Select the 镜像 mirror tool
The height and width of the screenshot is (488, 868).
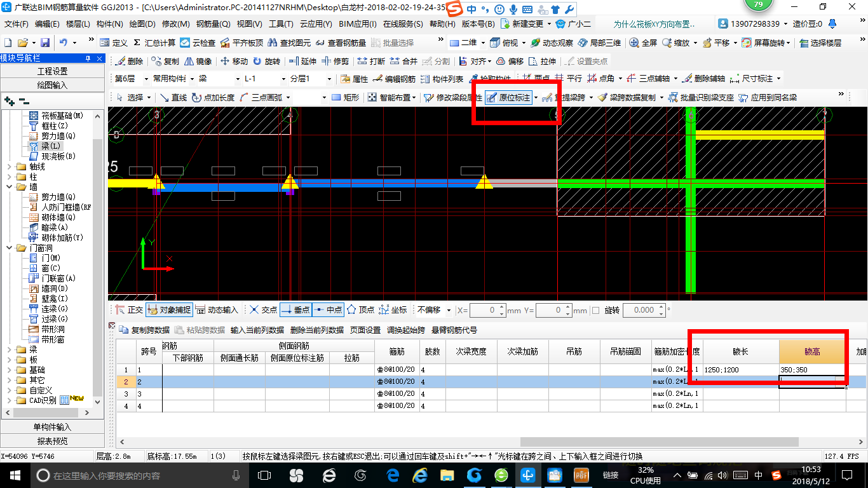198,61
